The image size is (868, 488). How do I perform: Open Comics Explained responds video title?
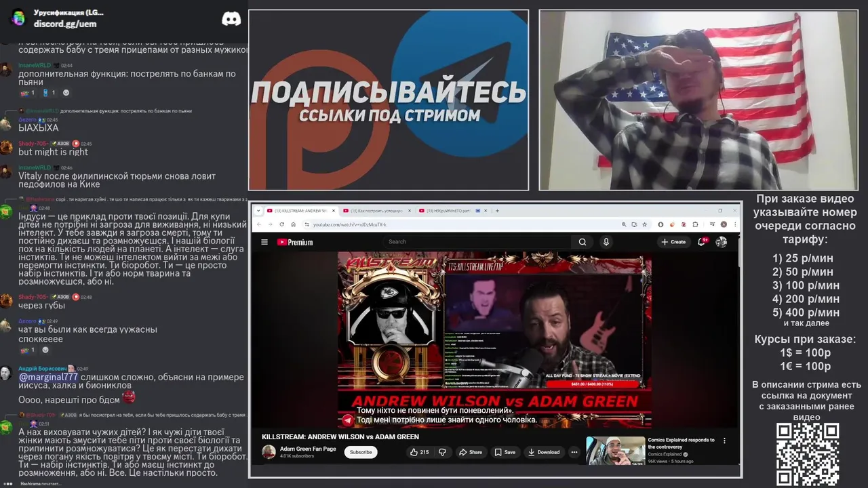[x=681, y=443]
